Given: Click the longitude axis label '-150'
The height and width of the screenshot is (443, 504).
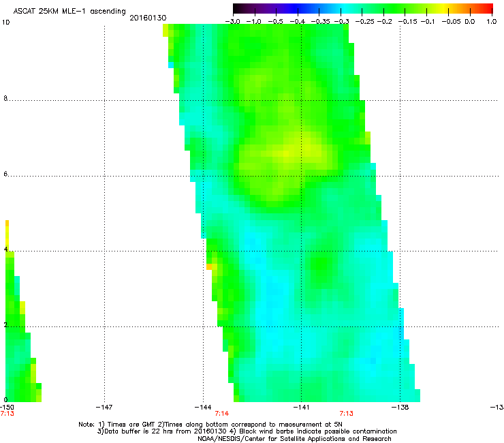Looking at the screenshot, I should point(7,408).
